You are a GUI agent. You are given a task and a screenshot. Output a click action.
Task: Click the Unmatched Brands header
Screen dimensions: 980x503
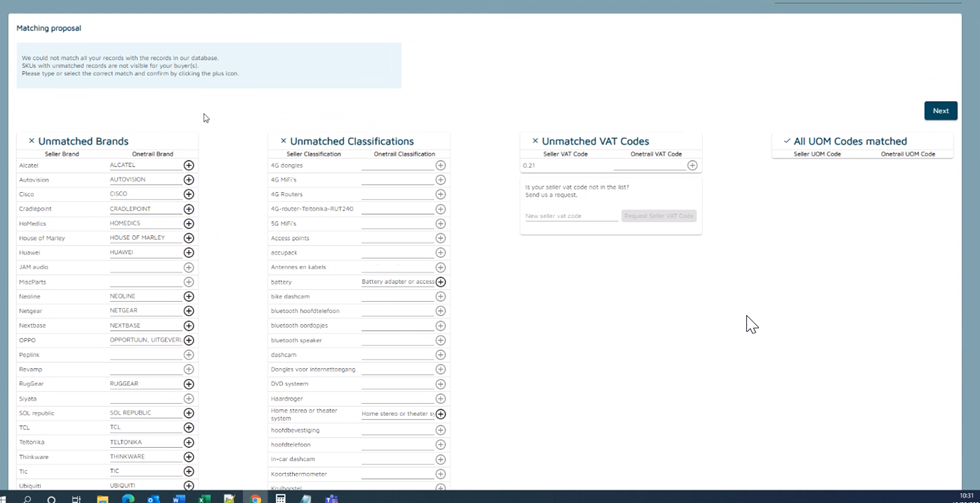(83, 141)
